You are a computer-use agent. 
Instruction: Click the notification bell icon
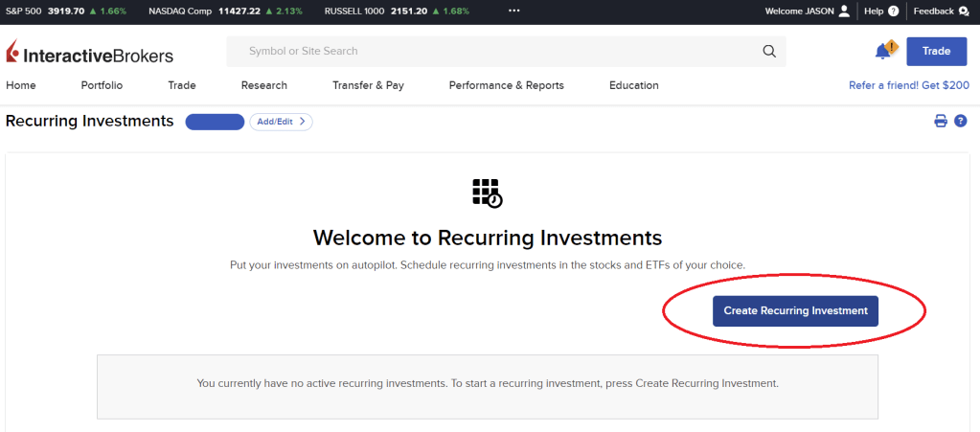(x=883, y=51)
